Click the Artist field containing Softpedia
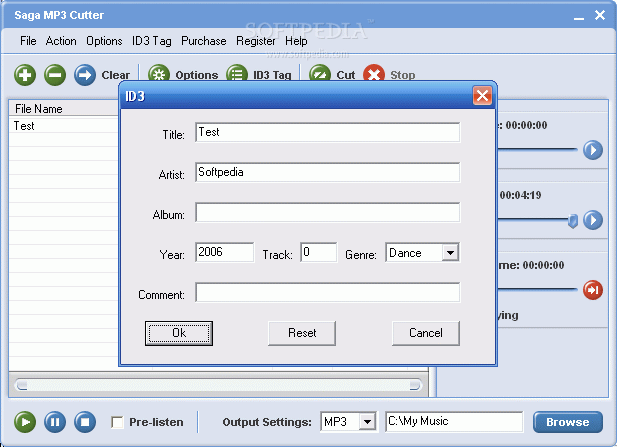Viewport: 617px width, 447px height. click(327, 172)
